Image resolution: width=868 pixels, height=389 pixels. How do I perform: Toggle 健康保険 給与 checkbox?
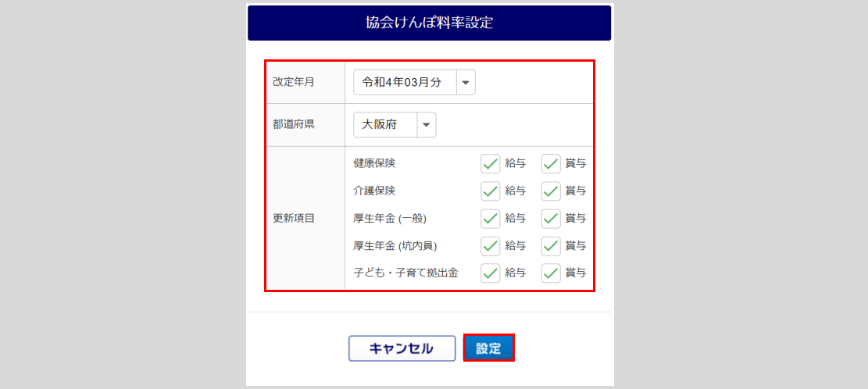(491, 164)
